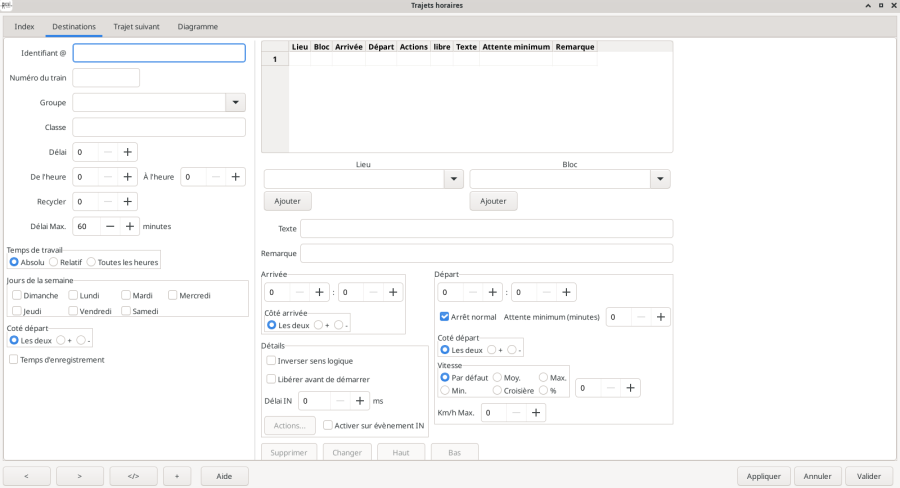Click plus on the À l'heure spinner
Image resolution: width=900 pixels, height=488 pixels.
pyautogui.click(x=235, y=176)
